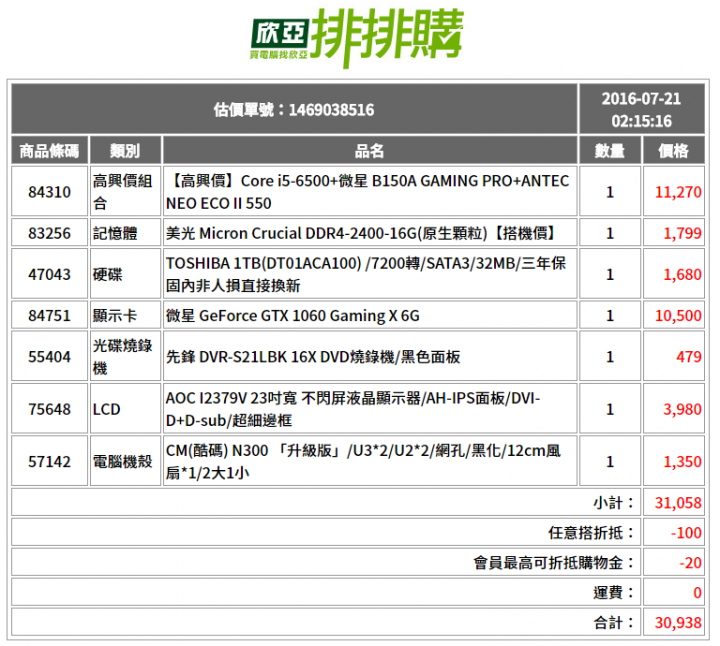
Task: Click the GeForce GTX 1060 Gaming X name
Action: coord(292,315)
